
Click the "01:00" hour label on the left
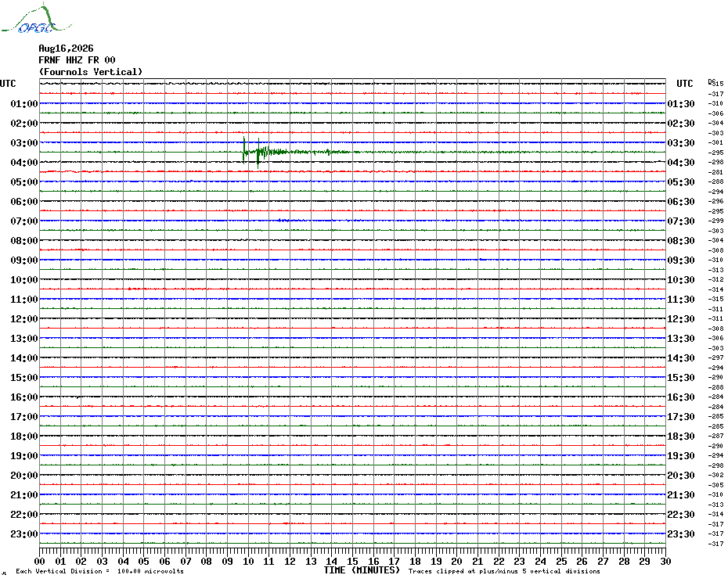(x=24, y=103)
